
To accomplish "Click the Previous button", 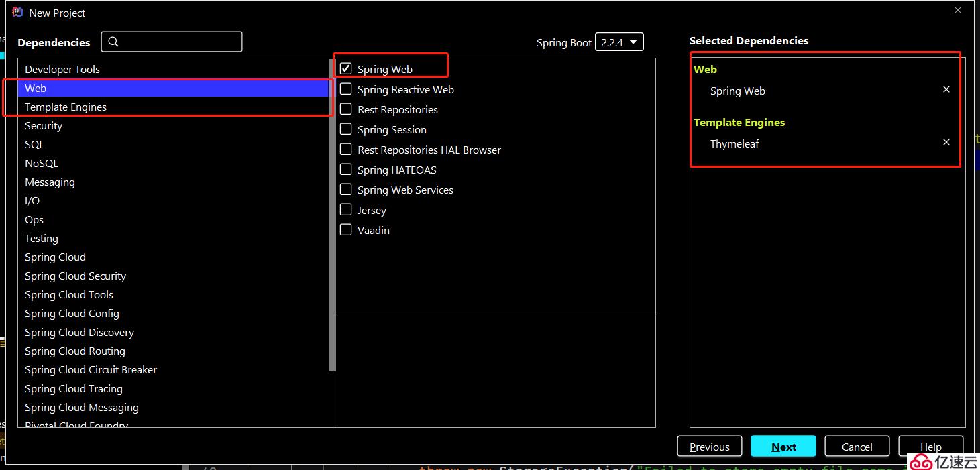I will [709, 447].
